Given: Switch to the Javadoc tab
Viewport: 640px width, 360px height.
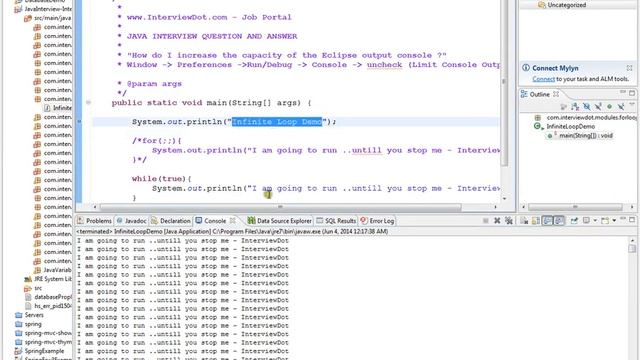Looking at the screenshot, I should (131, 220).
